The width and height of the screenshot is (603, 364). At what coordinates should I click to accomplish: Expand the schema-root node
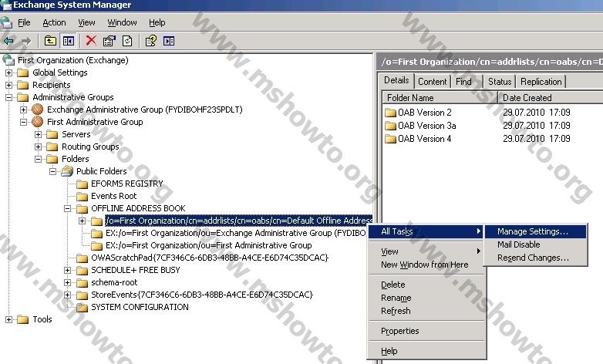click(67, 282)
